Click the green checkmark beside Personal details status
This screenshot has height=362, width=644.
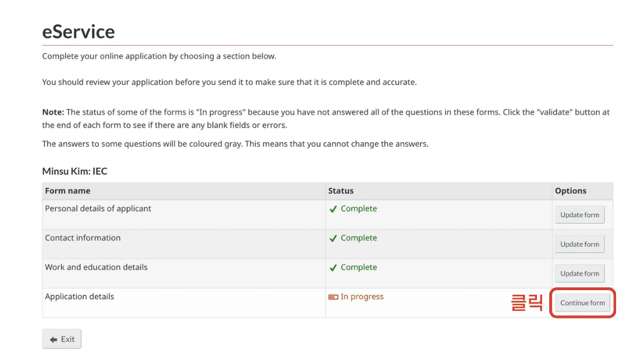click(x=333, y=209)
